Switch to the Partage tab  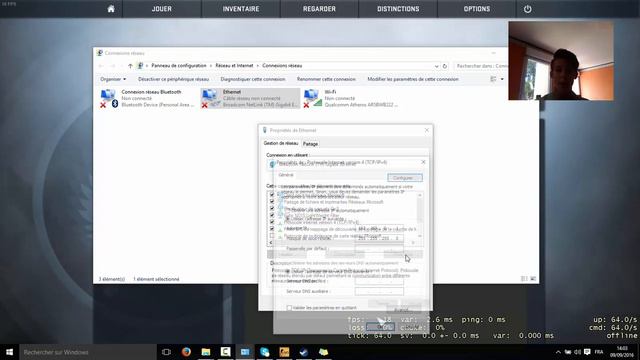(310, 144)
